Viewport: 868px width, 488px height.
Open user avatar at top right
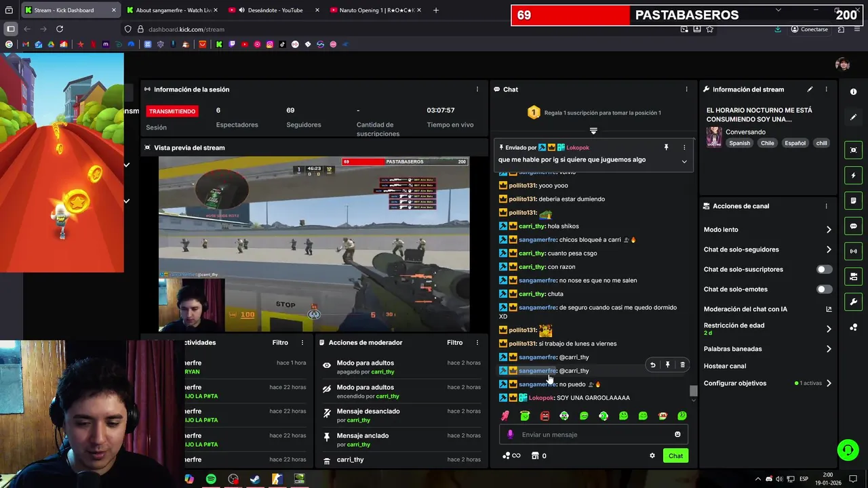[x=842, y=64]
